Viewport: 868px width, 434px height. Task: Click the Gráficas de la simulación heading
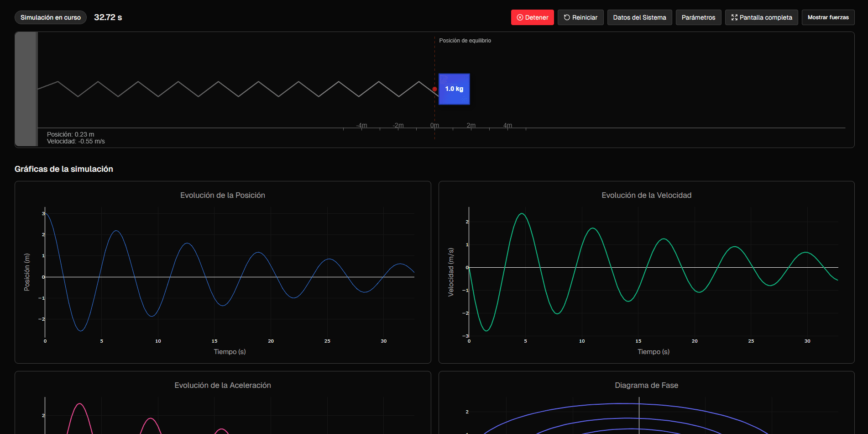[x=64, y=169]
